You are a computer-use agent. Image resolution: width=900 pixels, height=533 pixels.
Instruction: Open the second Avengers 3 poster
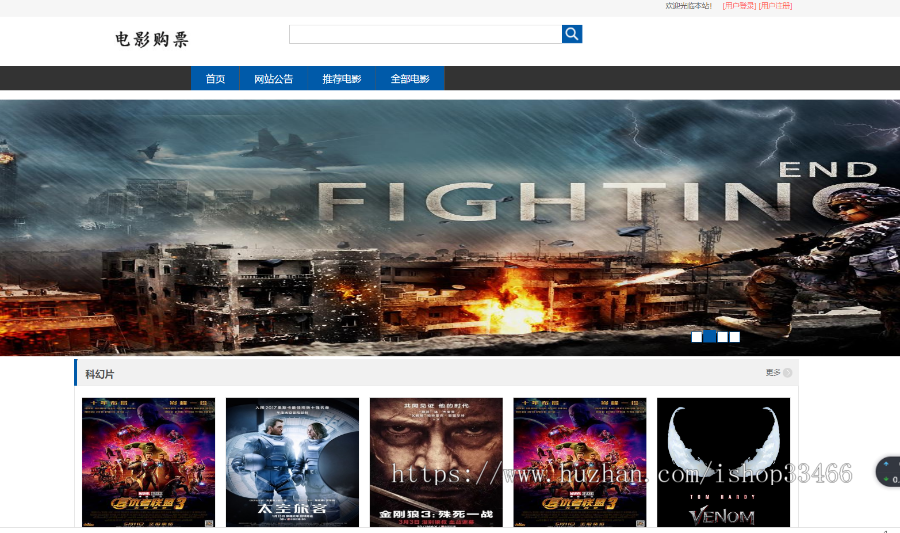pyautogui.click(x=580, y=462)
